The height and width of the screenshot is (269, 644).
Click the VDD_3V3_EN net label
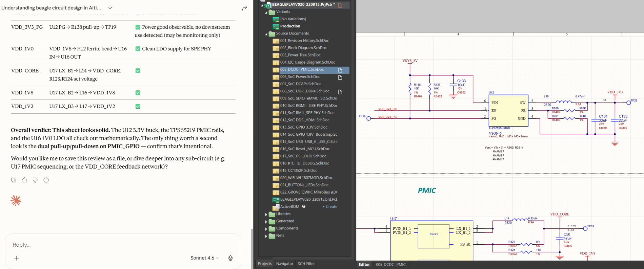[x=387, y=109]
